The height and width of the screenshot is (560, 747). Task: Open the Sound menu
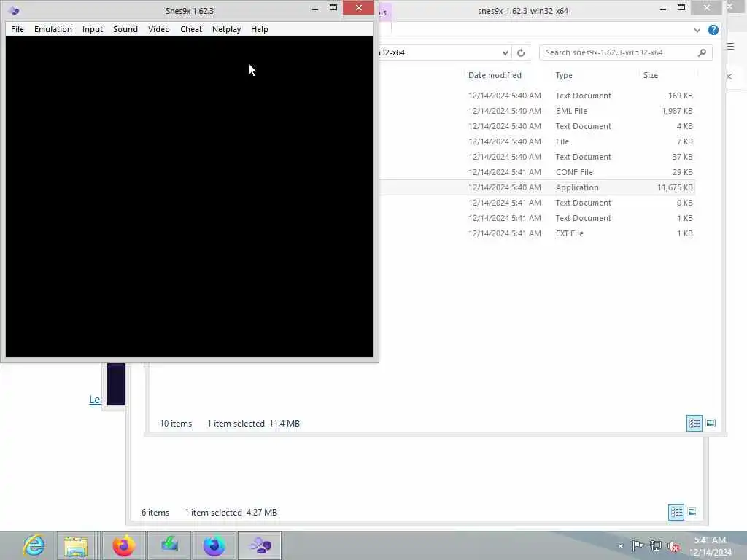[125, 29]
